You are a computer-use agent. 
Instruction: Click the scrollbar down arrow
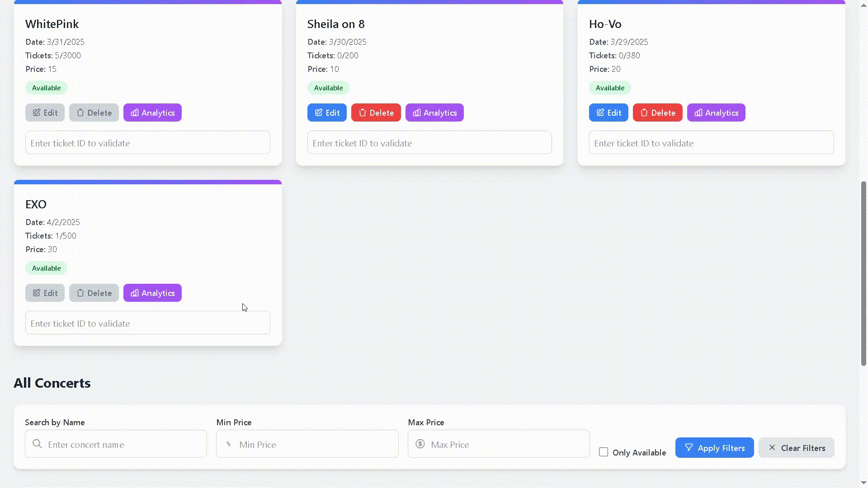(863, 483)
